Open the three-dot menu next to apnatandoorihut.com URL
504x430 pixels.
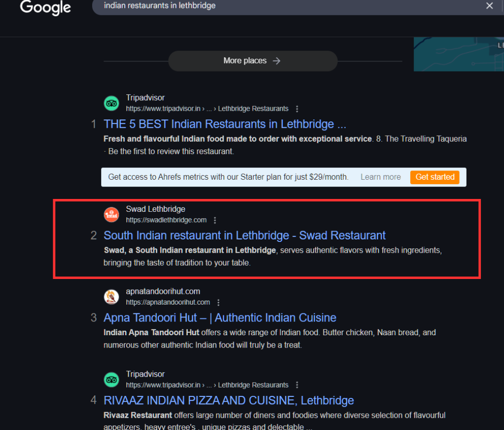pos(218,303)
